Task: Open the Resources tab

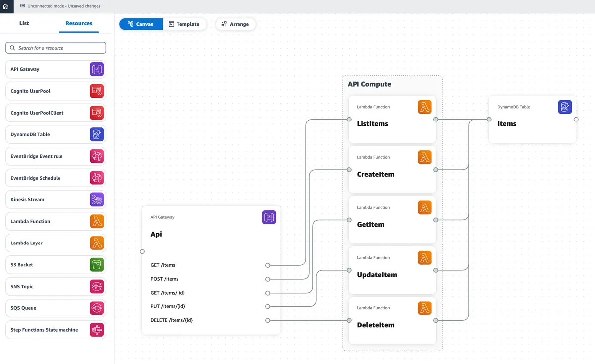Action: coord(78,23)
